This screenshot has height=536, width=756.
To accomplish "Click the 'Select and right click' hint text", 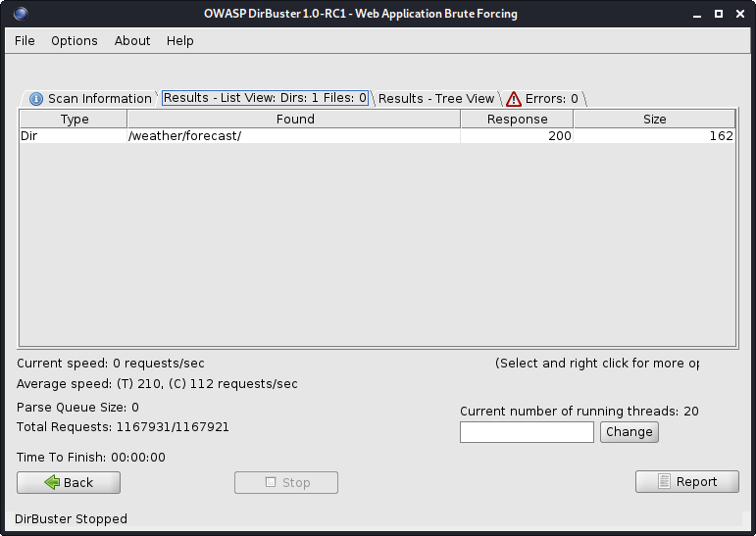I will (597, 363).
